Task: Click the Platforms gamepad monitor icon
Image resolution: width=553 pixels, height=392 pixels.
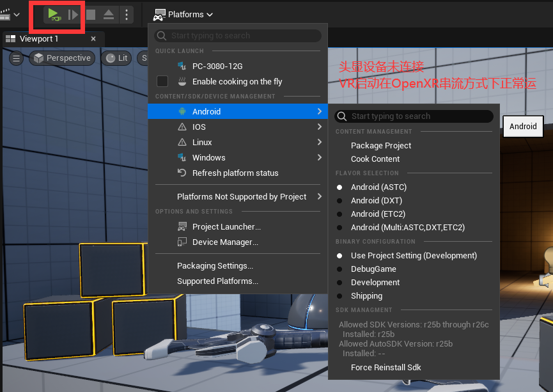Action: point(159,15)
